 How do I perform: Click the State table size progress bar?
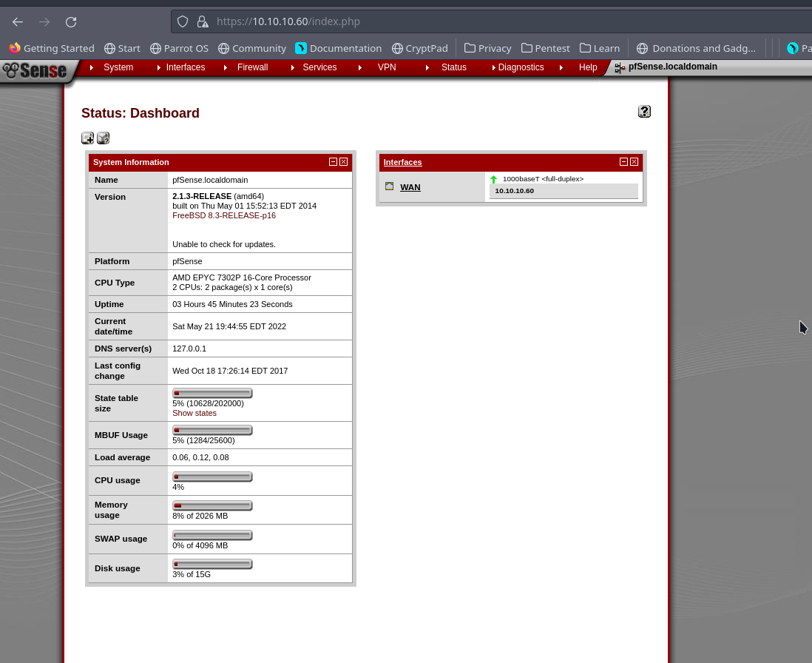pyautogui.click(x=212, y=393)
